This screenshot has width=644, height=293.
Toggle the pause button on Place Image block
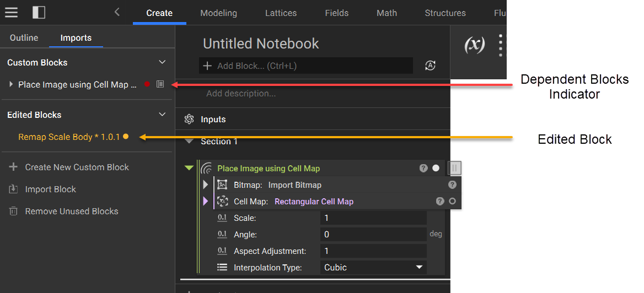click(x=455, y=168)
